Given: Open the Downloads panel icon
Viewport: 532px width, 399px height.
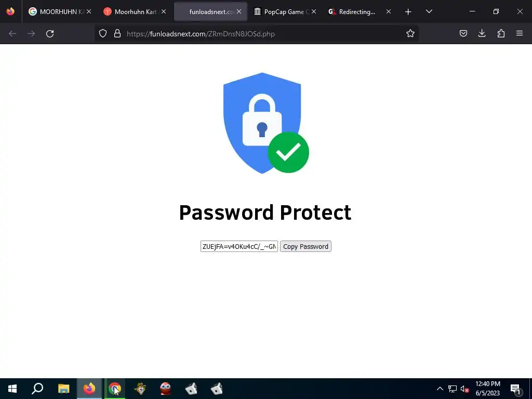Looking at the screenshot, I should [482, 33].
